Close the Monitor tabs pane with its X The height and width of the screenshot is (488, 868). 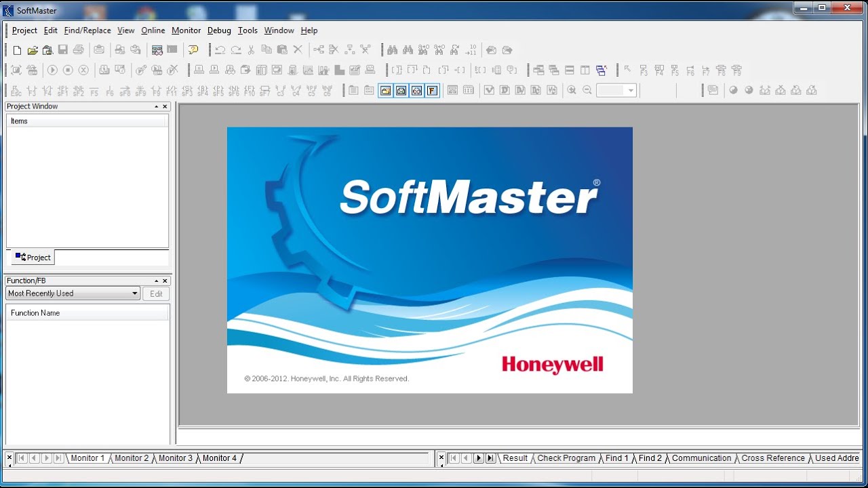point(9,458)
